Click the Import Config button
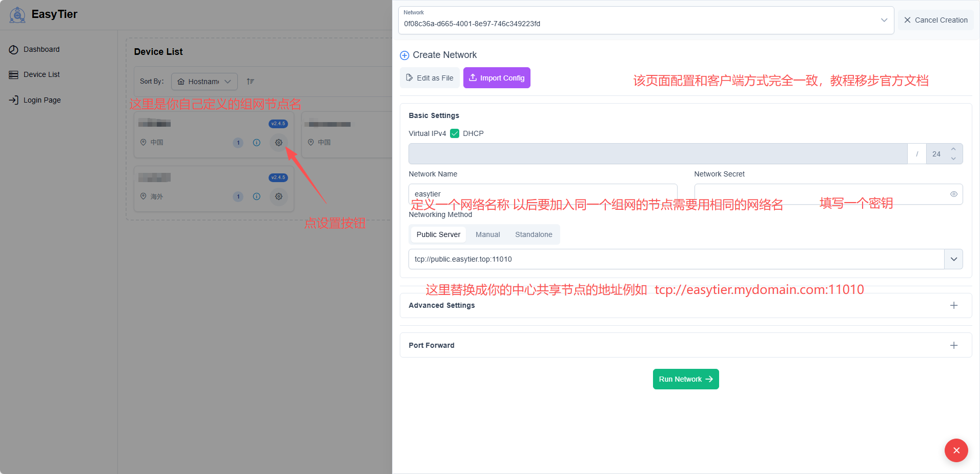Viewport: 980px width, 474px height. coord(497,78)
